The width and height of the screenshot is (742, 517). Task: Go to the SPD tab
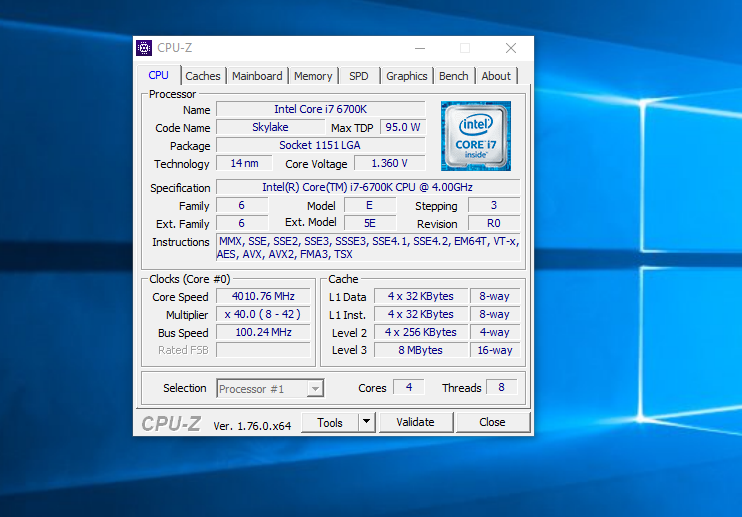(359, 76)
